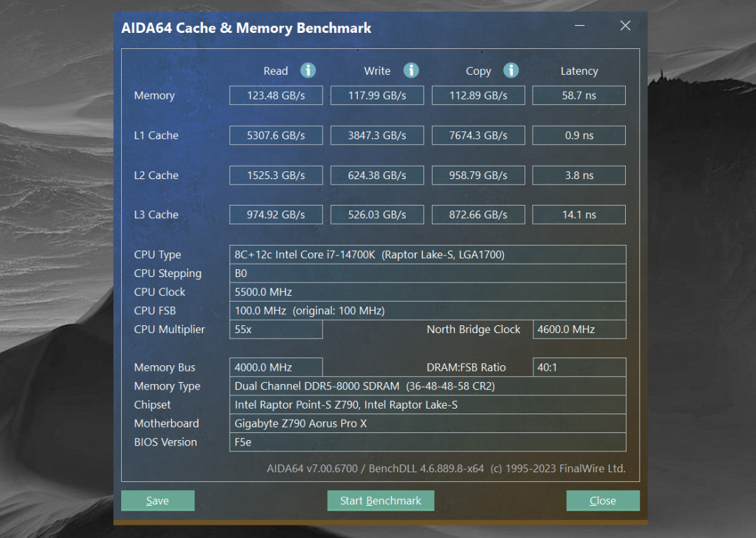Click the Read column header text

click(x=275, y=71)
